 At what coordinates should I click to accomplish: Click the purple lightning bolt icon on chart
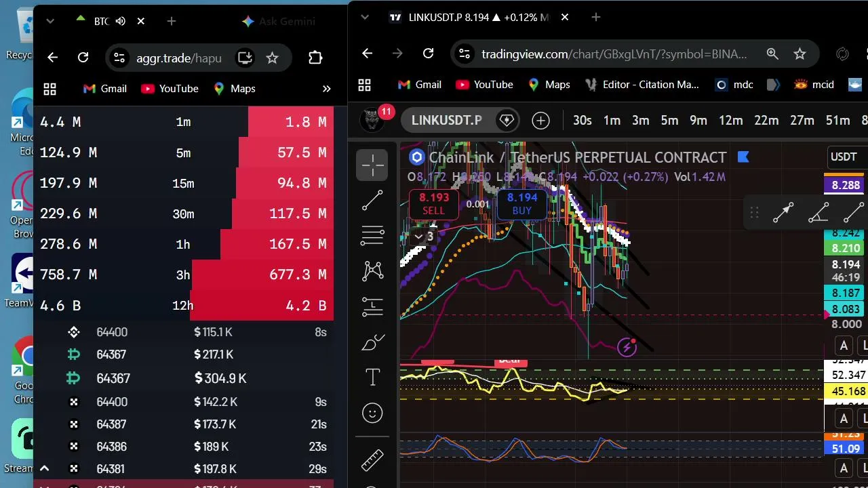(627, 348)
